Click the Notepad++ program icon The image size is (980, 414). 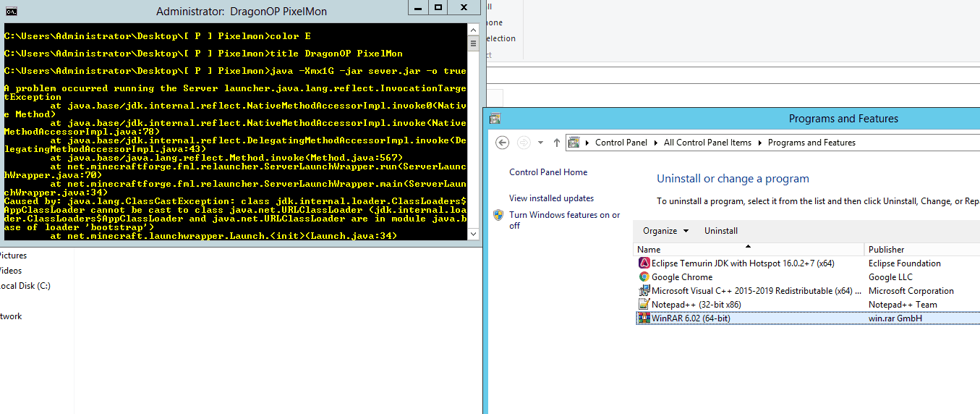644,305
